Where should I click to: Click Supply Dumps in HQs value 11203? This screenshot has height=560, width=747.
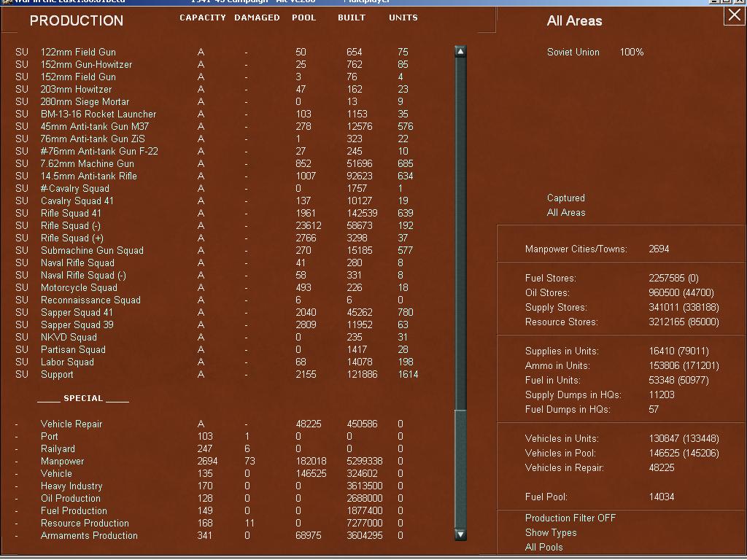click(x=662, y=394)
